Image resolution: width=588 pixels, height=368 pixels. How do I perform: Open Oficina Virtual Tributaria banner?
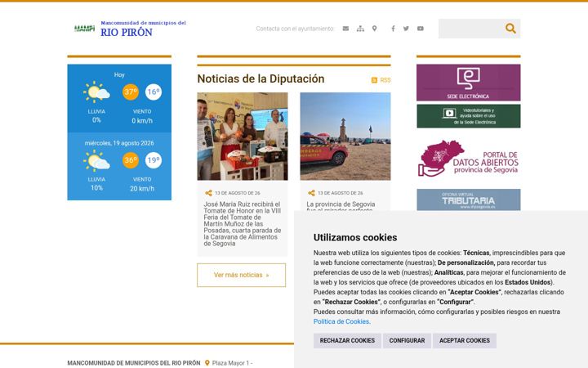coord(469,200)
